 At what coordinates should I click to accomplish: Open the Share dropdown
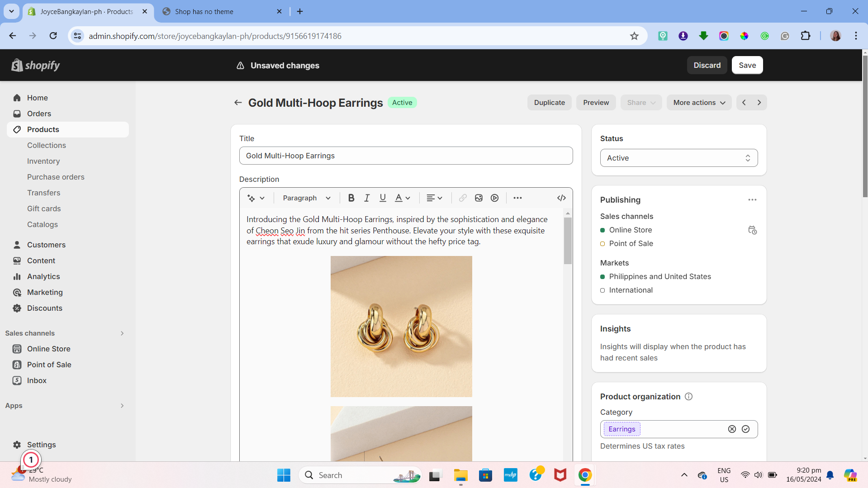coord(641,103)
